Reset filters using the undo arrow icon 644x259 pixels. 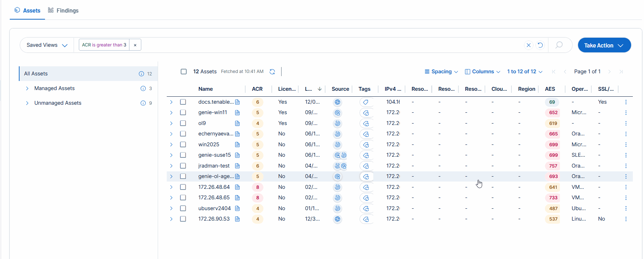[540, 45]
